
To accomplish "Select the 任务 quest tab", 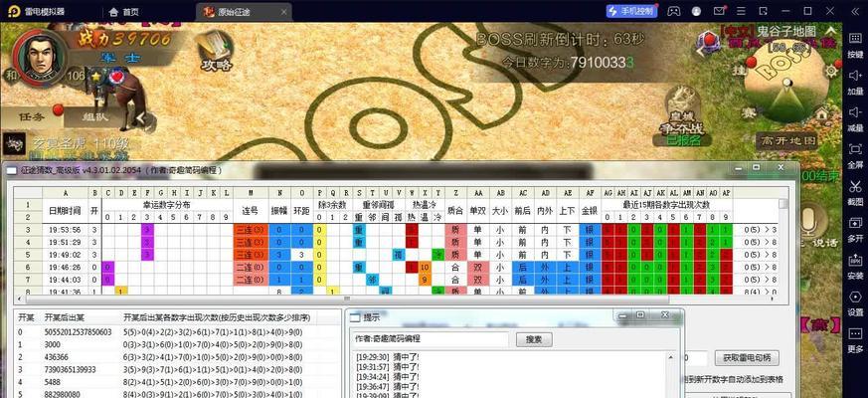I will [32, 116].
